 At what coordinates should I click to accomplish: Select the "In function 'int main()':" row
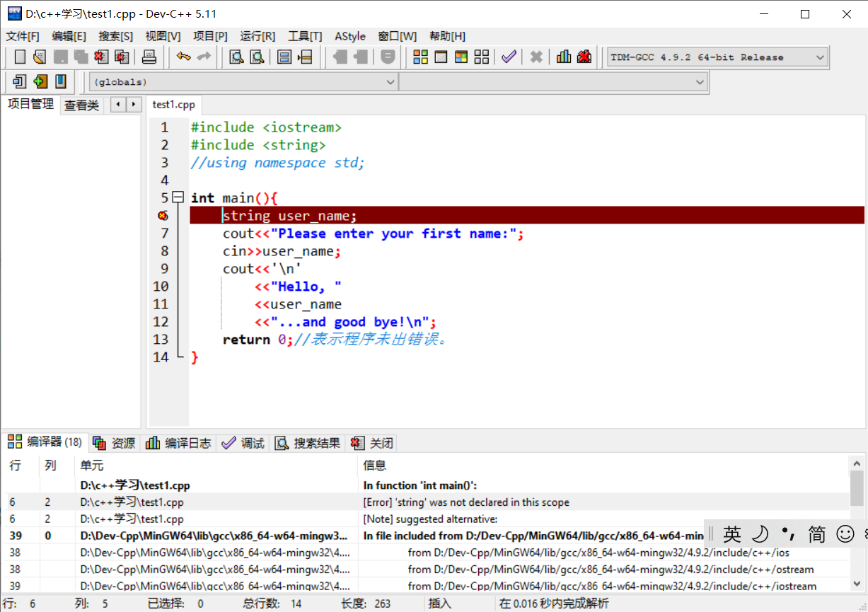tap(427, 485)
